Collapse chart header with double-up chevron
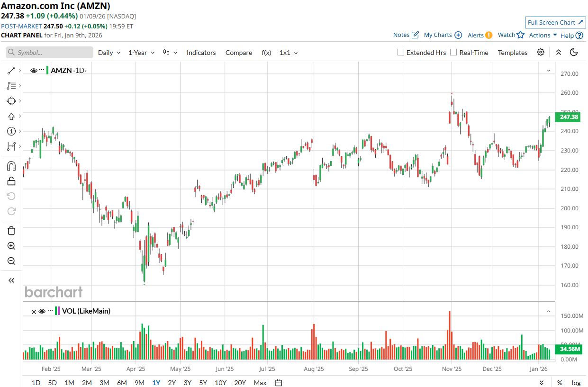Screen dimensions: 588x387 [559, 53]
